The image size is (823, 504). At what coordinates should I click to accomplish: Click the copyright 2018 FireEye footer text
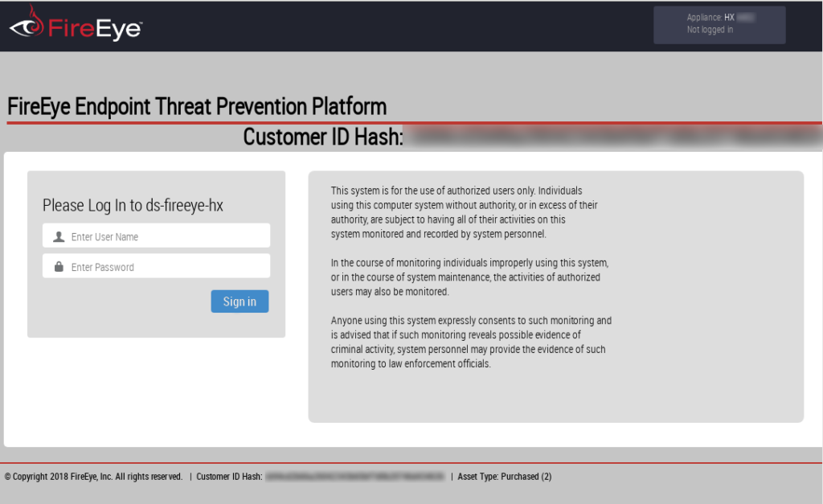(93, 477)
